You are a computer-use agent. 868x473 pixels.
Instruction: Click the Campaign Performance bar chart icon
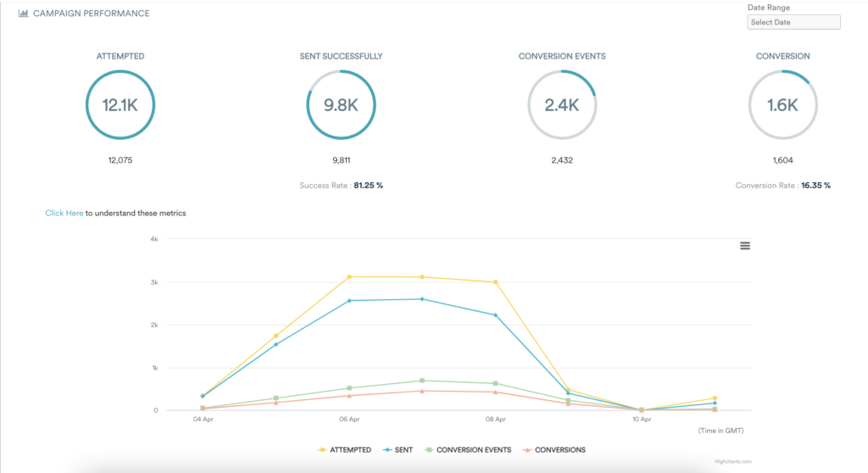[23, 14]
